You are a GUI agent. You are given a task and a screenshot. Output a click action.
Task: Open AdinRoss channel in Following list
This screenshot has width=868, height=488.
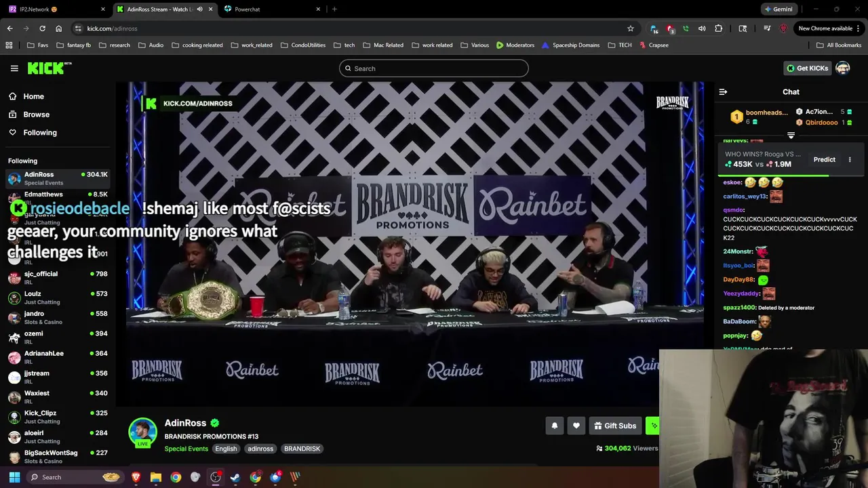coord(58,178)
